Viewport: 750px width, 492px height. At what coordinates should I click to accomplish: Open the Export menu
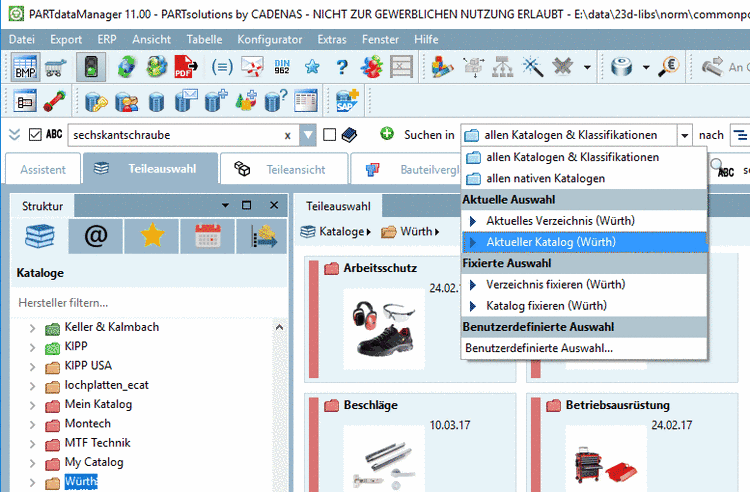(x=66, y=39)
